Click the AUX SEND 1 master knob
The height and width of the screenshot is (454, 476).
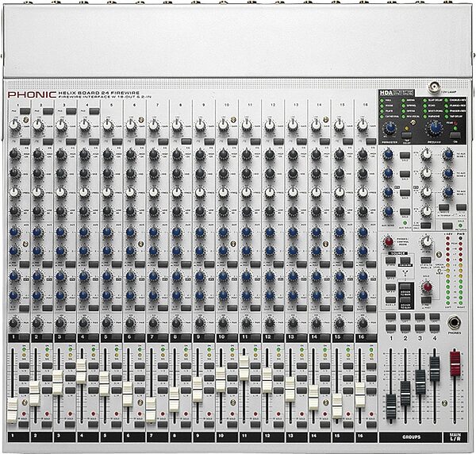(x=388, y=155)
